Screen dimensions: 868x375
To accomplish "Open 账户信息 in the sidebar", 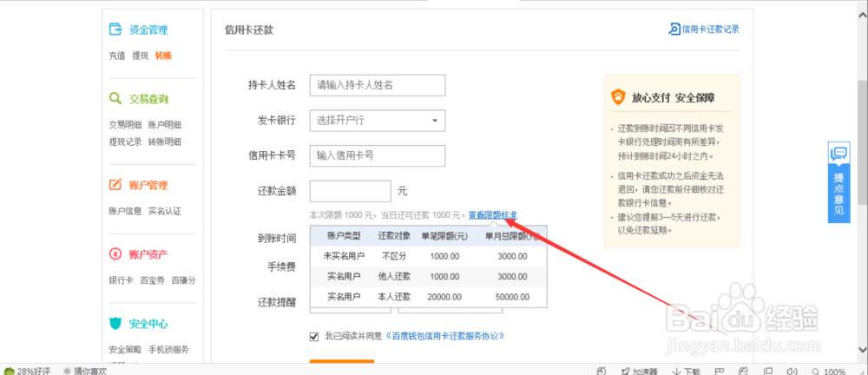I will pyautogui.click(x=125, y=211).
